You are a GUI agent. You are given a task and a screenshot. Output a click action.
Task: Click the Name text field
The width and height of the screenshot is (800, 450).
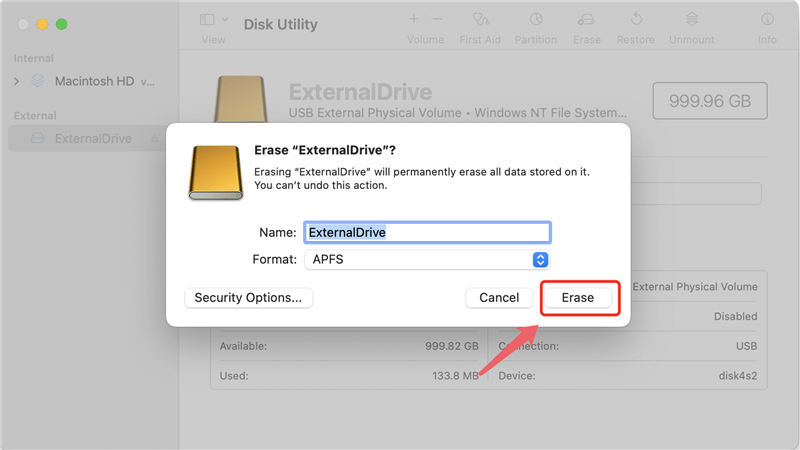click(x=427, y=232)
